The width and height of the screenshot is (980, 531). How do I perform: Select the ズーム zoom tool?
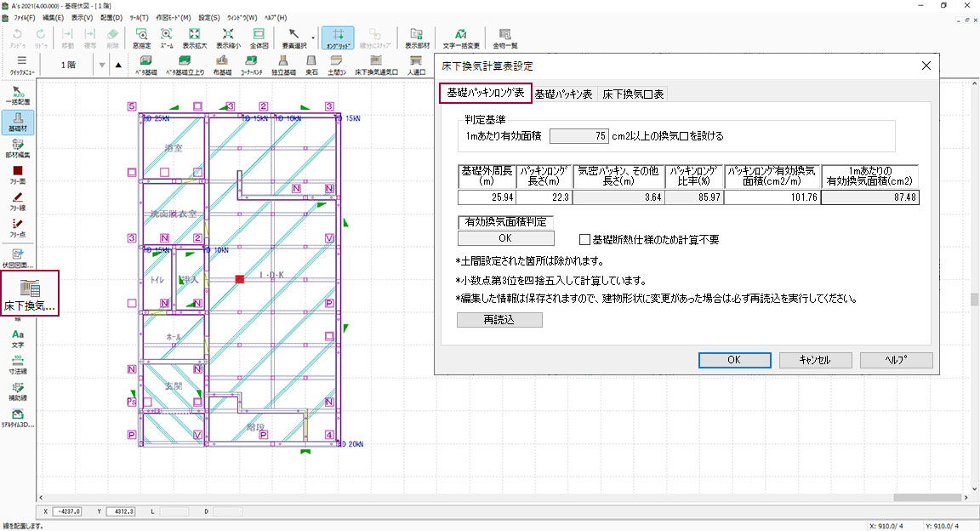pyautogui.click(x=166, y=37)
